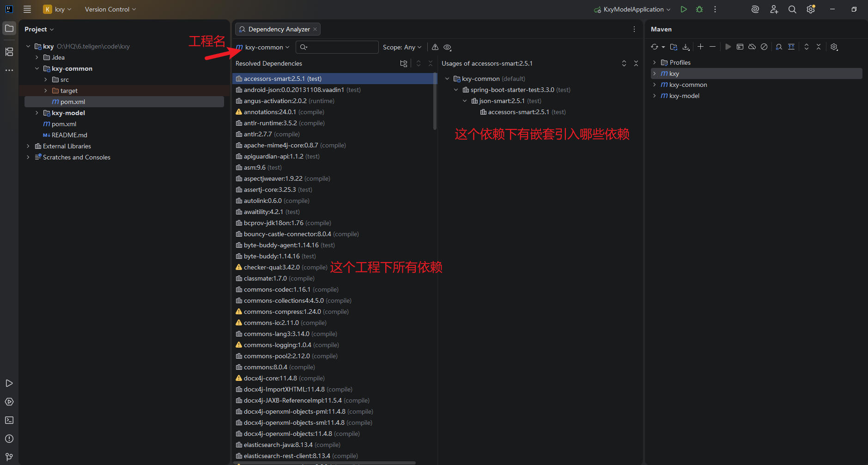Open Project view dropdown
Viewport: 868px width, 465px height.
(x=39, y=29)
